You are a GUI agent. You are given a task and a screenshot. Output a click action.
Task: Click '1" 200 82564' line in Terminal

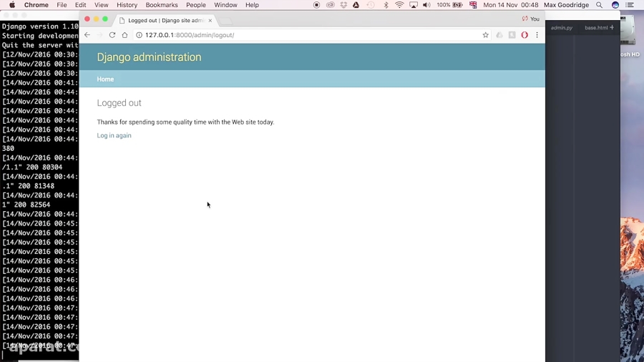(26, 205)
